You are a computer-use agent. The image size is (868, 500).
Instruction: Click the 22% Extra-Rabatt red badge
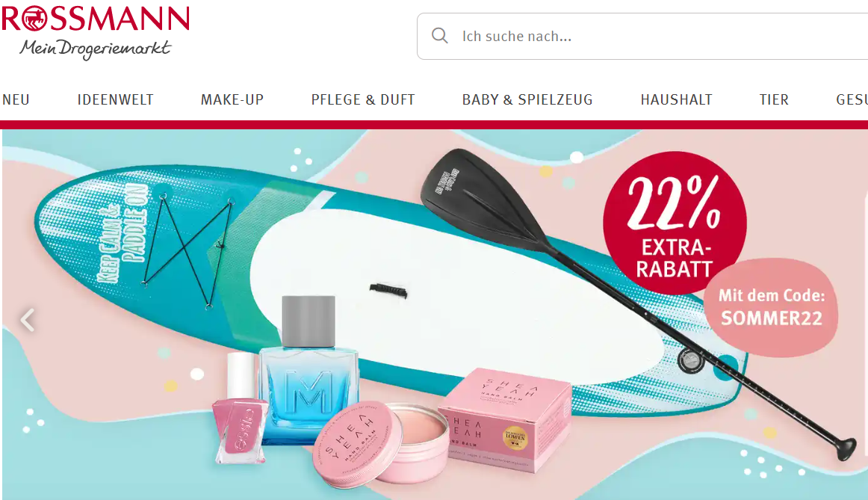point(675,221)
